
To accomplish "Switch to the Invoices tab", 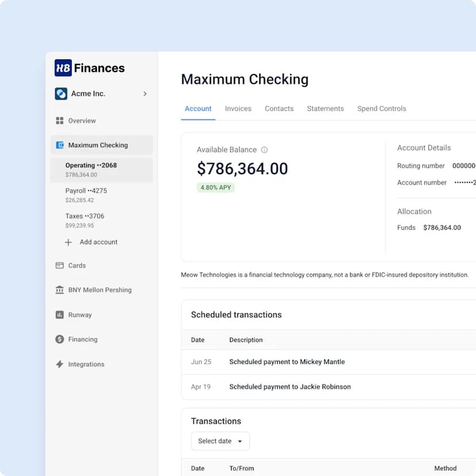I will click(x=238, y=109).
